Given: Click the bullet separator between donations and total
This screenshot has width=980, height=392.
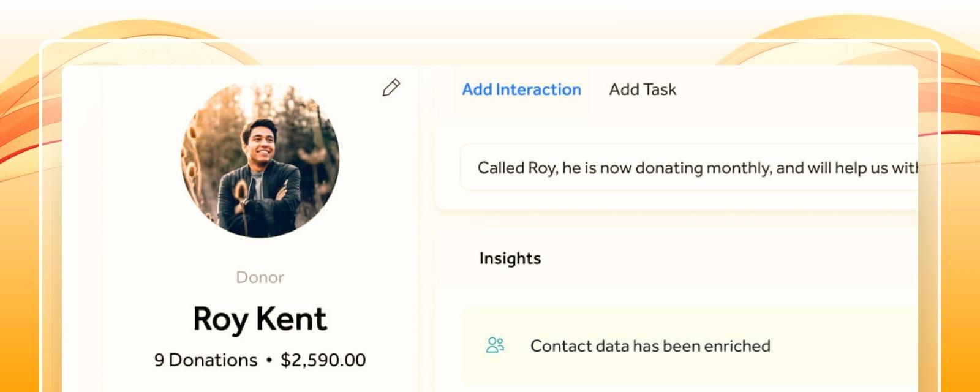Looking at the screenshot, I should point(269,360).
